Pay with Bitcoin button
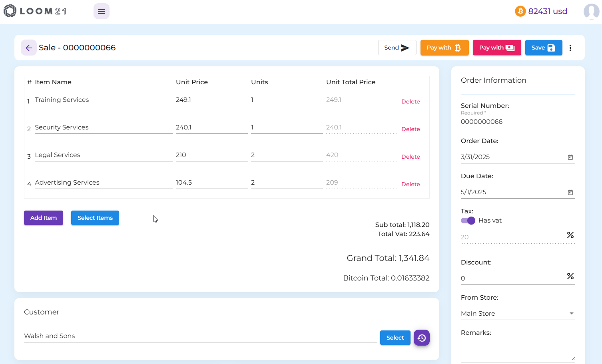This screenshot has height=364, width=602. pos(444,48)
